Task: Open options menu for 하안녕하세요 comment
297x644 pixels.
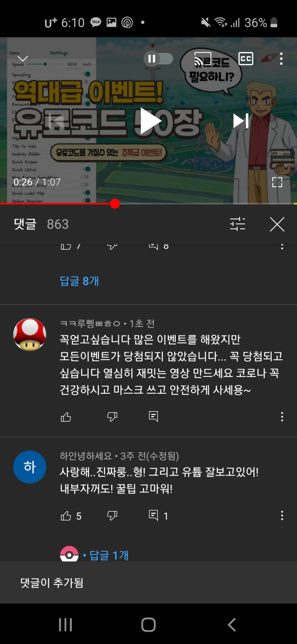Action: [282, 516]
